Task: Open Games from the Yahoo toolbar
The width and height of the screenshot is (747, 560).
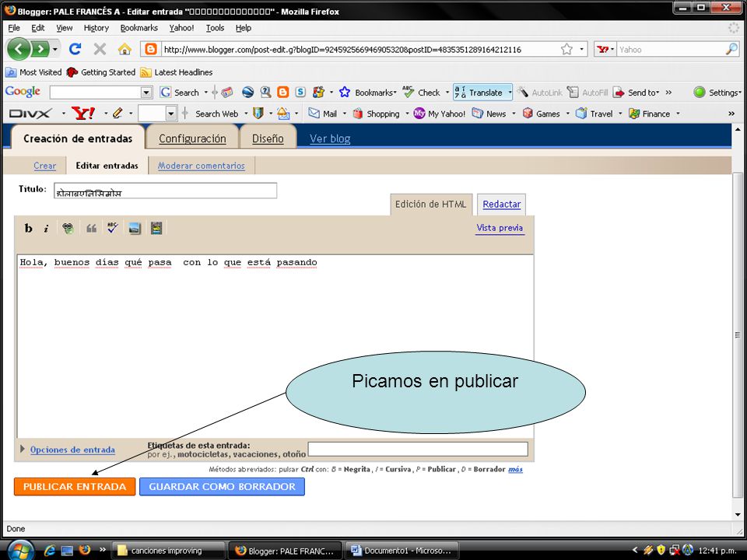Action: (542, 114)
